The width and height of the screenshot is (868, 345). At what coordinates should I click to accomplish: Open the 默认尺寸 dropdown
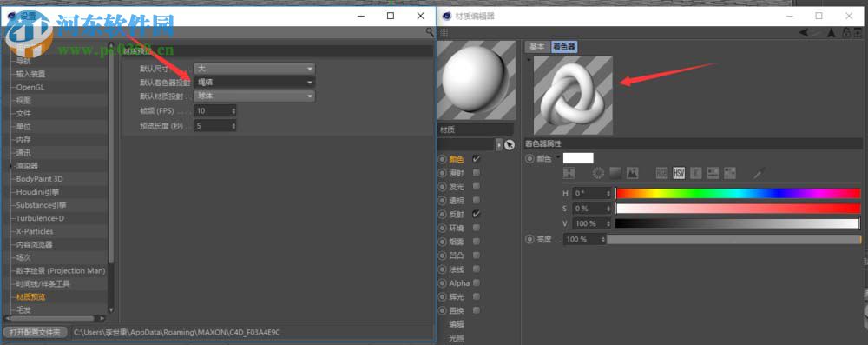[x=254, y=69]
